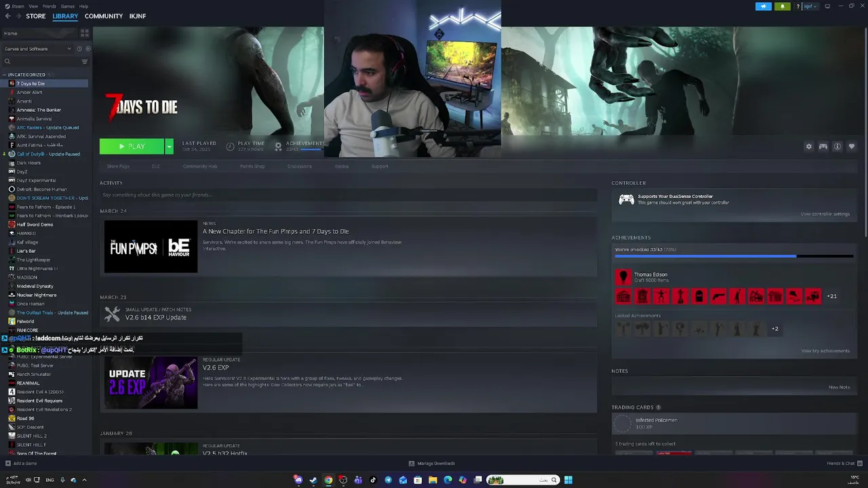
Task: Open Store Page link
Action: coord(118,166)
